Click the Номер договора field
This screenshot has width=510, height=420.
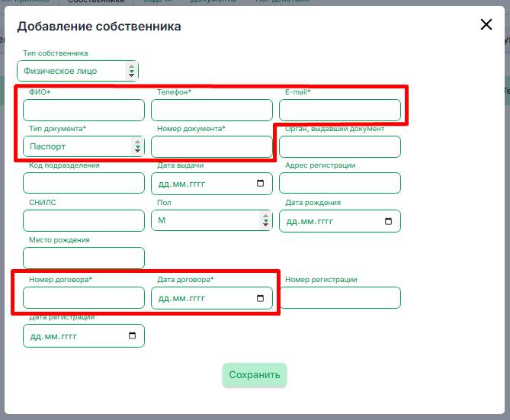coord(84,298)
